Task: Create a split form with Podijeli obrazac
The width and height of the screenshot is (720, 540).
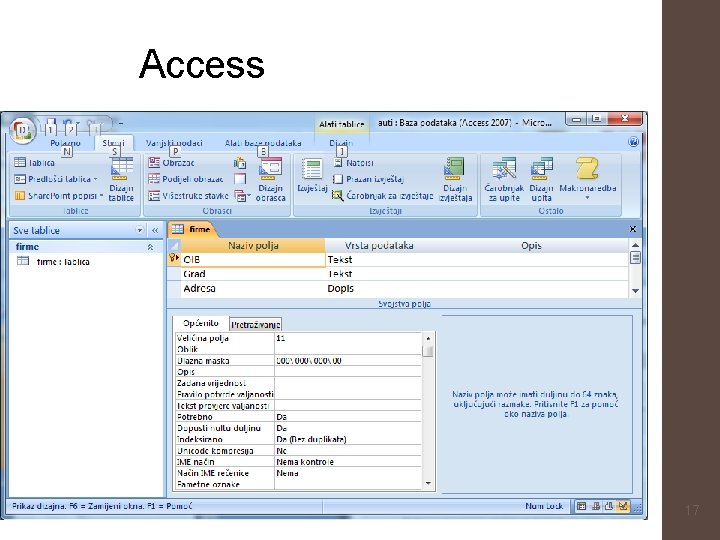Action: coord(186,179)
